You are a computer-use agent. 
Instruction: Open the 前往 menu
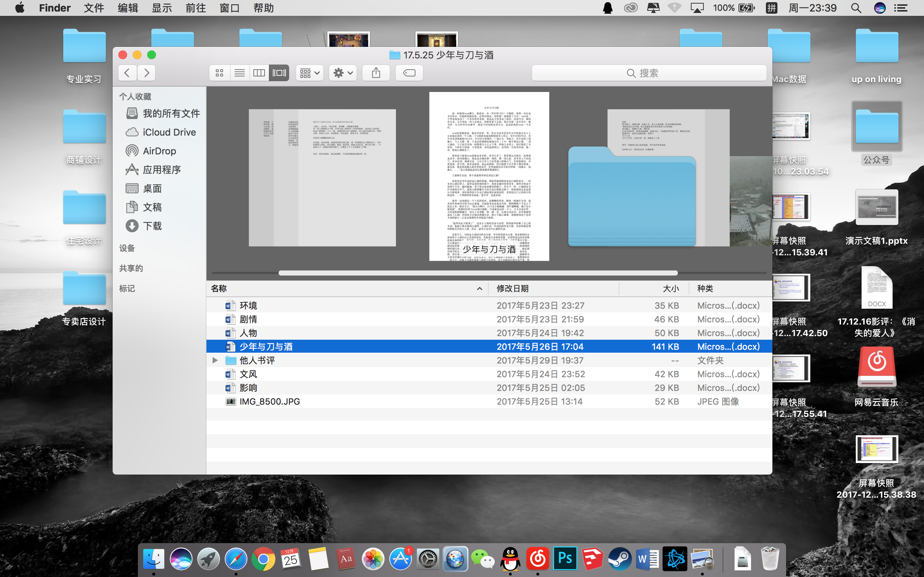click(x=196, y=8)
